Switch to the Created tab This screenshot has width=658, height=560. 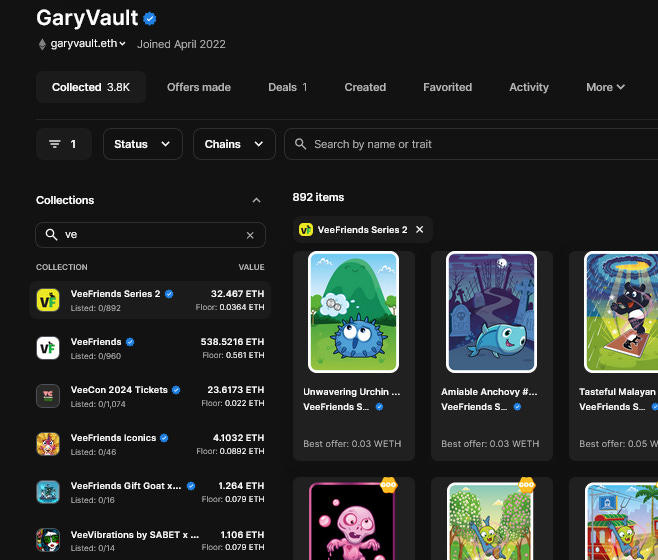click(x=365, y=87)
